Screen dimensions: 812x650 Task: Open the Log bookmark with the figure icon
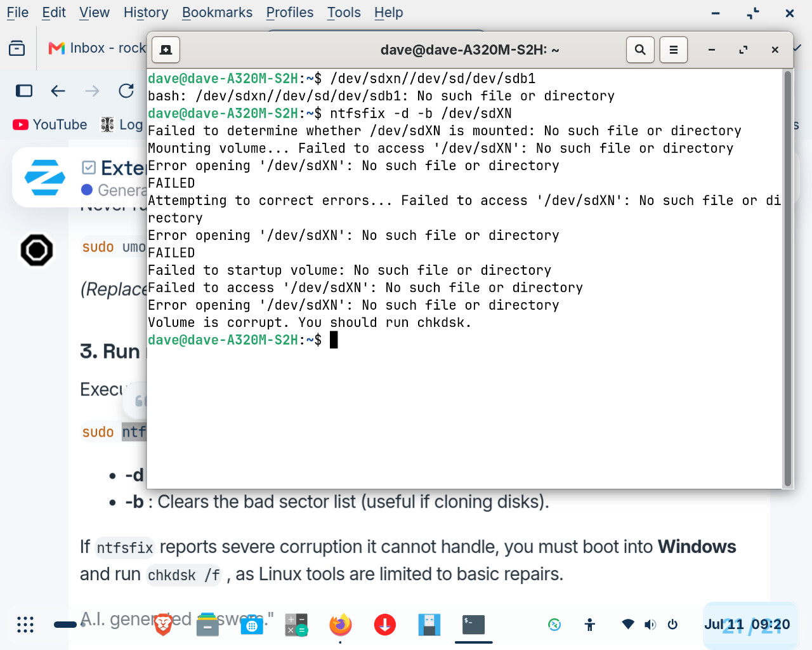click(x=122, y=124)
